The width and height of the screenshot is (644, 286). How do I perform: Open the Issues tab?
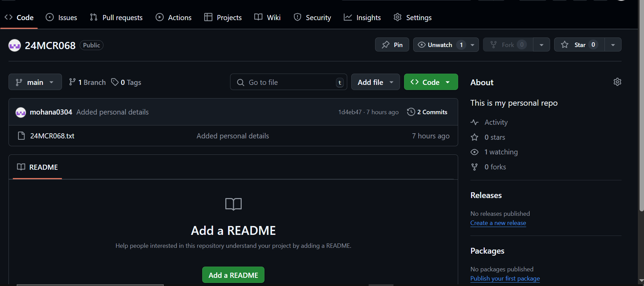pos(62,17)
